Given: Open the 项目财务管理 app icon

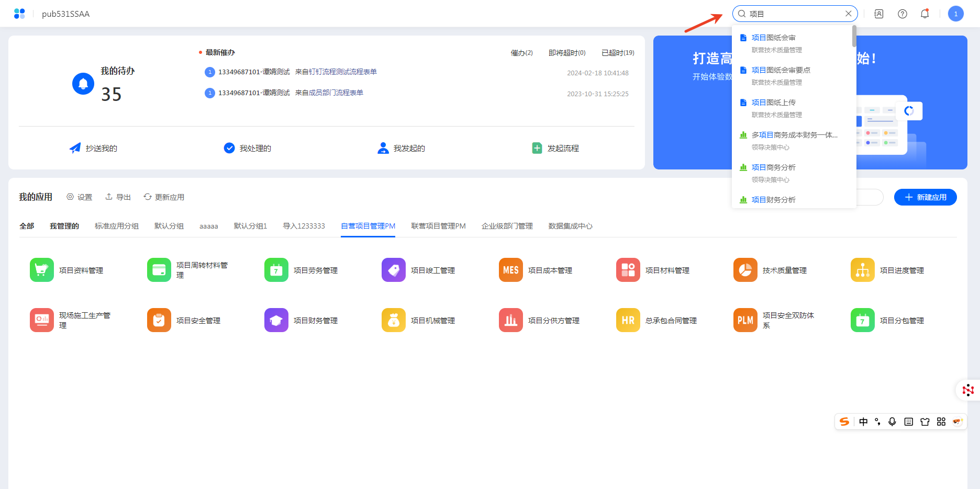Looking at the screenshot, I should (x=276, y=320).
